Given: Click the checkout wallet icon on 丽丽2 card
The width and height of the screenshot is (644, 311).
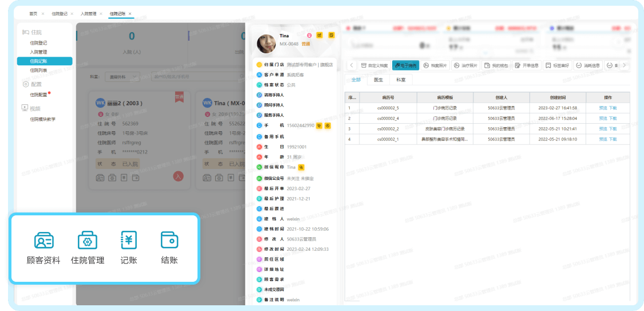Looking at the screenshot, I should point(135,178).
